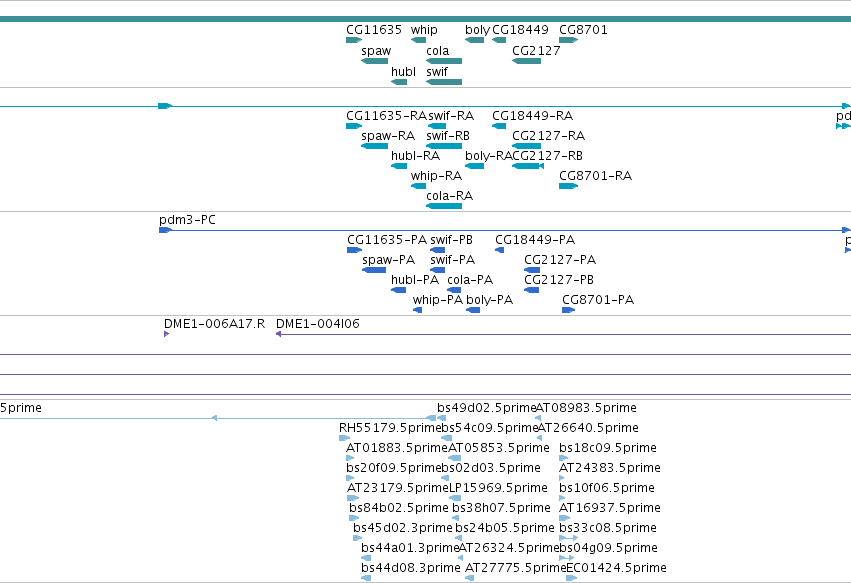This screenshot has width=851, height=583.
Task: Click the CG2127-RB transcript
Action: [528, 166]
